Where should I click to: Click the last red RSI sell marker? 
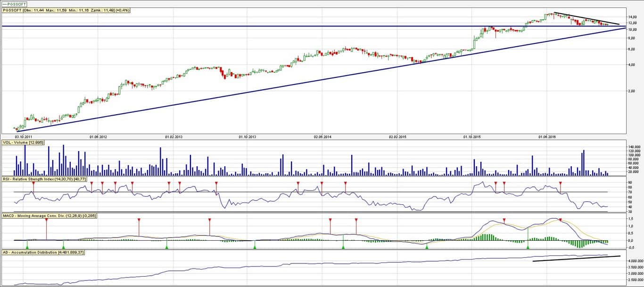(x=561, y=183)
